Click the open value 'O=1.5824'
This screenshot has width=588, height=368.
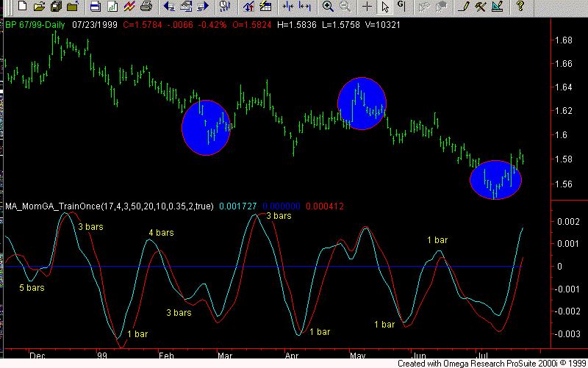[x=251, y=25]
